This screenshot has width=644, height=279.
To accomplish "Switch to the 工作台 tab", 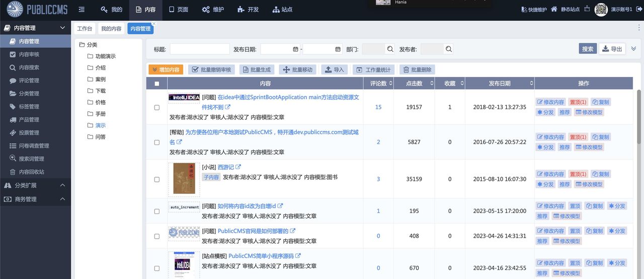I will 85,29.
